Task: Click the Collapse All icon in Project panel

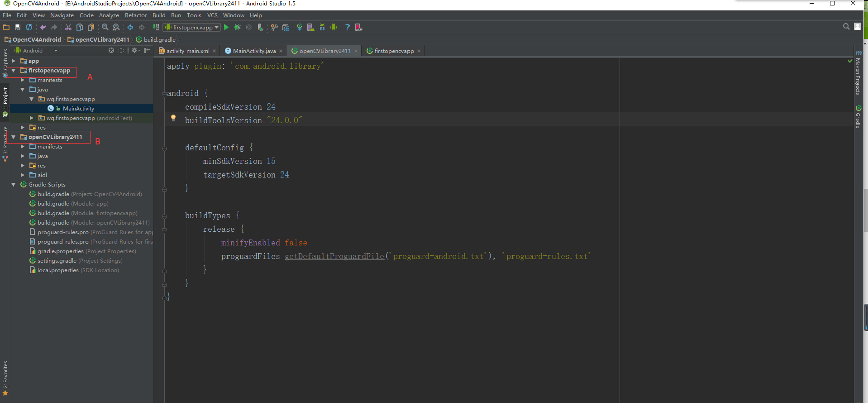Action: click(x=121, y=50)
